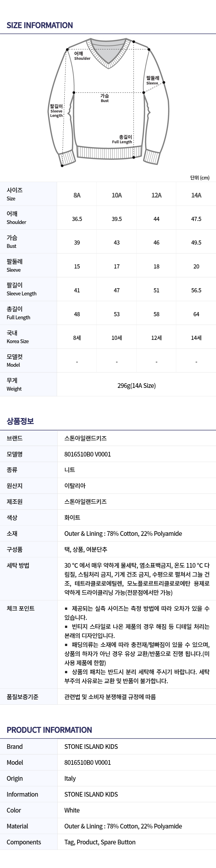Click the Full Length label on diagram
The height and width of the screenshot is (868, 216).
(123, 139)
